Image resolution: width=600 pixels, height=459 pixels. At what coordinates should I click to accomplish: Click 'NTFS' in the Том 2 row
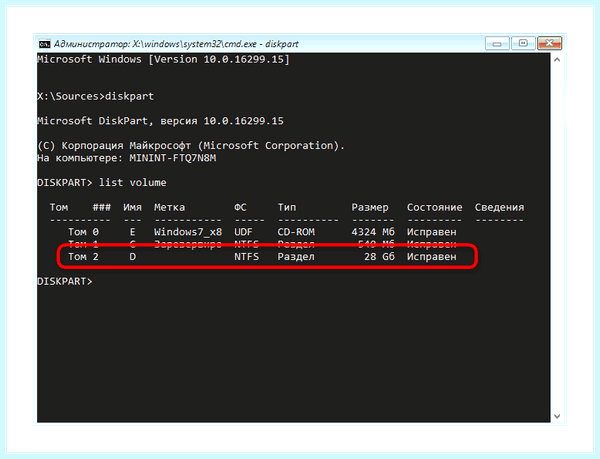tap(246, 257)
